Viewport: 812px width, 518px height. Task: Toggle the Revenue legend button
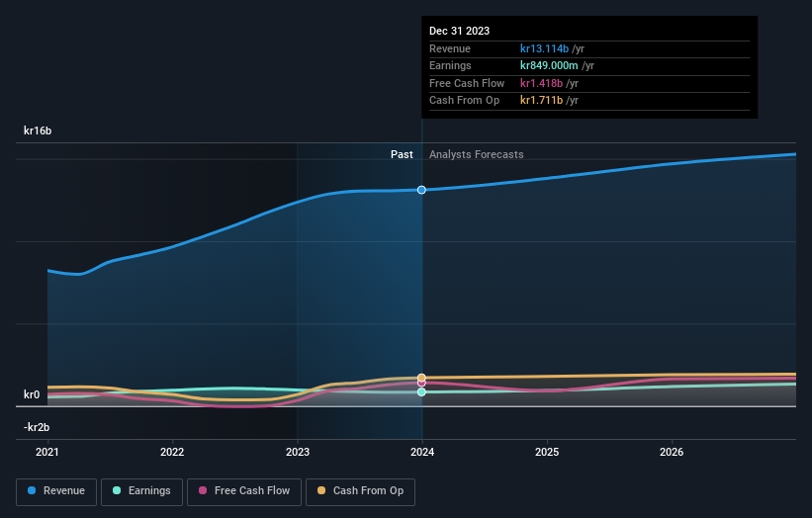[56, 491]
